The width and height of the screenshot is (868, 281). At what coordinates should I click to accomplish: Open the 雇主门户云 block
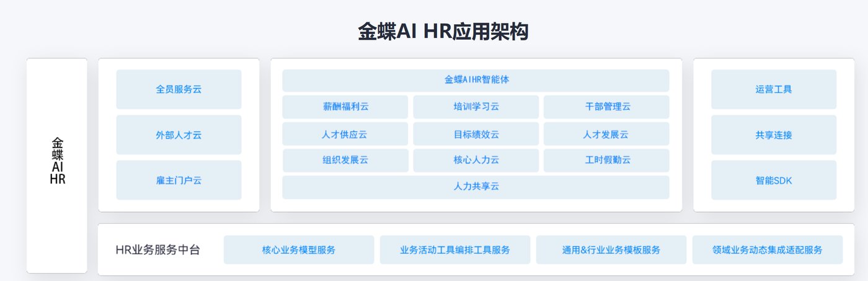[179, 181]
